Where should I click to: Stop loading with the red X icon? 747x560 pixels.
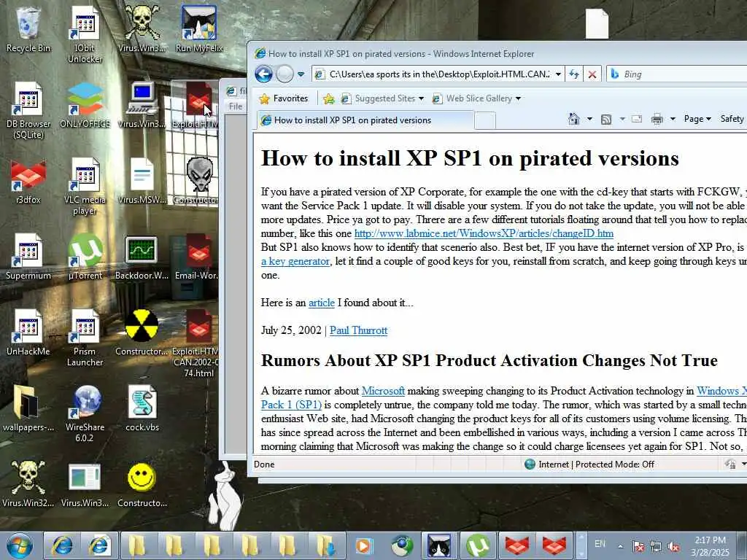click(x=592, y=74)
